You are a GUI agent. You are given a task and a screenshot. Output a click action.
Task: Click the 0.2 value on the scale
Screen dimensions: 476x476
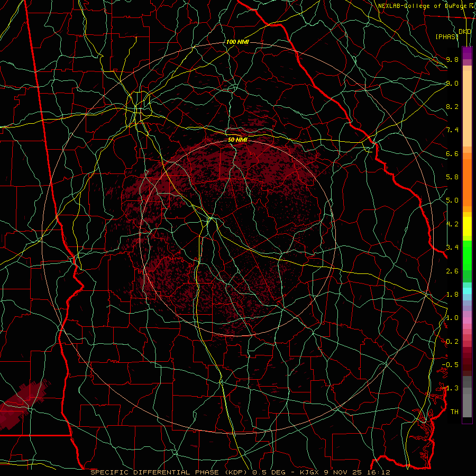point(452,342)
